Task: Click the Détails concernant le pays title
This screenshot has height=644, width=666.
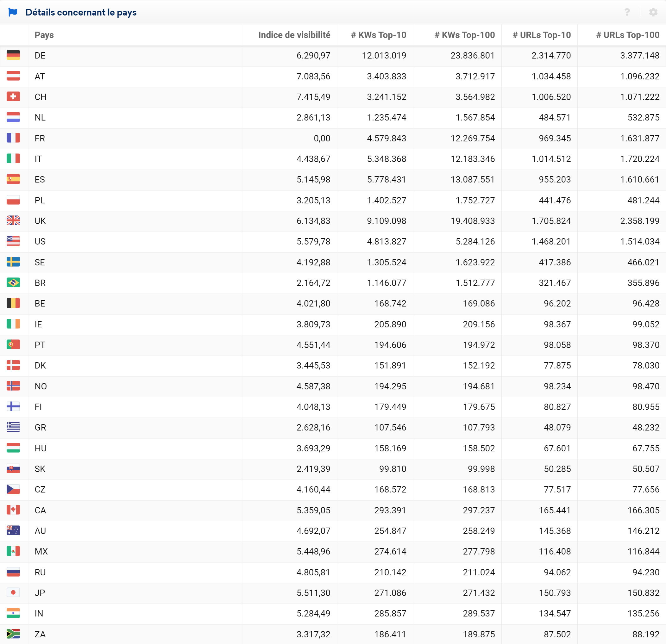Action: point(81,12)
